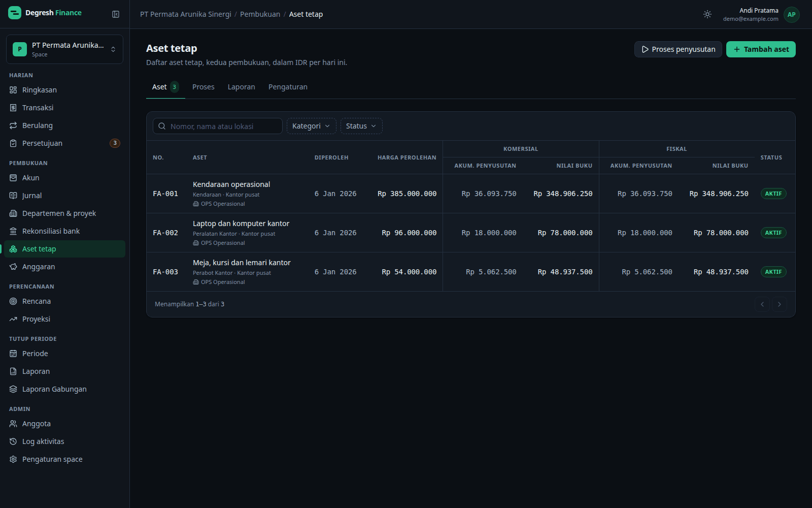812x508 pixels.
Task: Open sidebar Laporan under Tutup Periode
Action: 64,371
